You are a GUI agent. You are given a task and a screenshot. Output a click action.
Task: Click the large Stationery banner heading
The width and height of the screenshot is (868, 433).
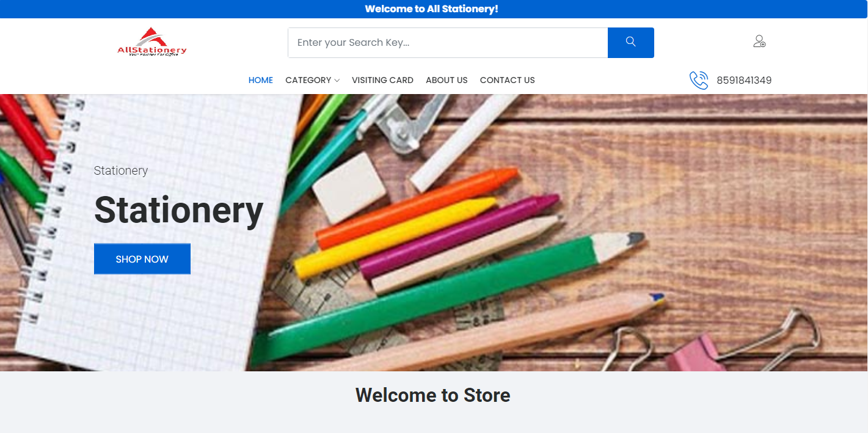click(178, 209)
